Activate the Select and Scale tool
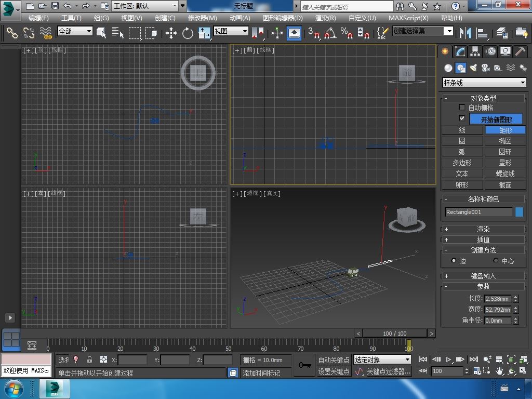Viewport: 532px width, 399px height. click(x=204, y=33)
